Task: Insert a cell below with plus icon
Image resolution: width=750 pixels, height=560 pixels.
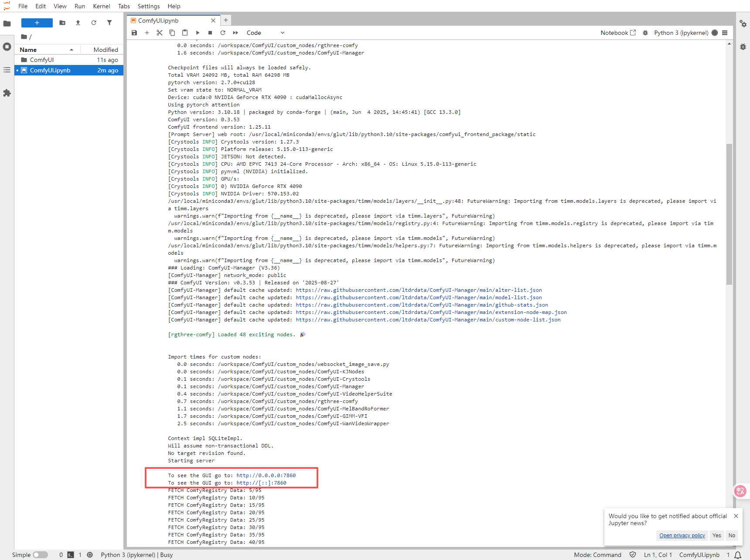Action: click(147, 33)
